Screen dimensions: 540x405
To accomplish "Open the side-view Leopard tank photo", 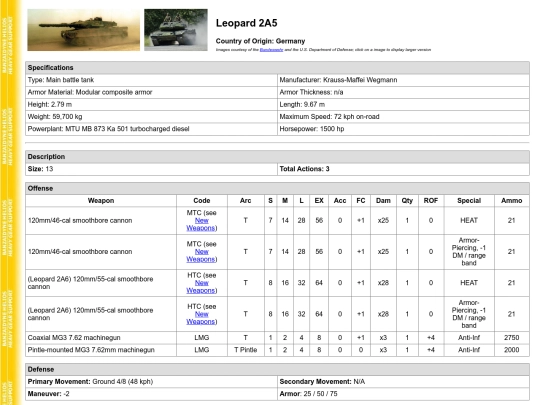I will pyautogui.click(x=84, y=30).
